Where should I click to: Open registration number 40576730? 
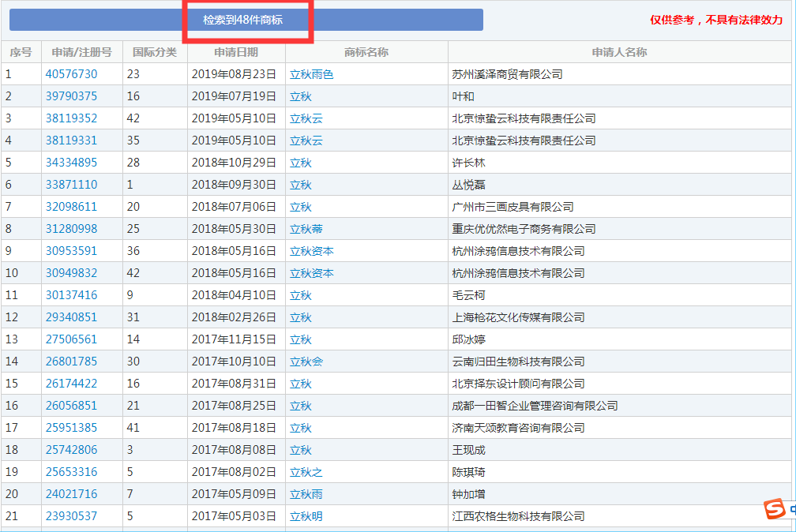click(x=71, y=74)
